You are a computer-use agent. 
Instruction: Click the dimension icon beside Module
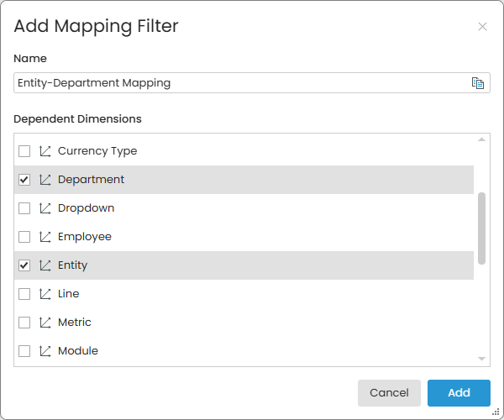(x=45, y=351)
